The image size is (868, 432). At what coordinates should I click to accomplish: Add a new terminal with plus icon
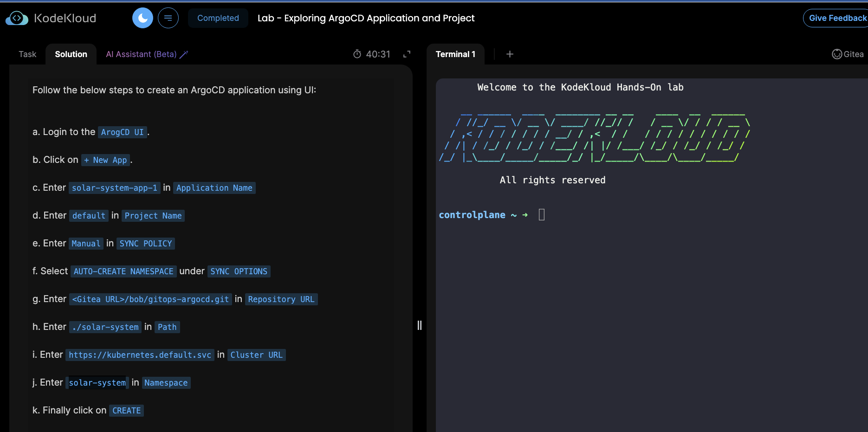(510, 54)
